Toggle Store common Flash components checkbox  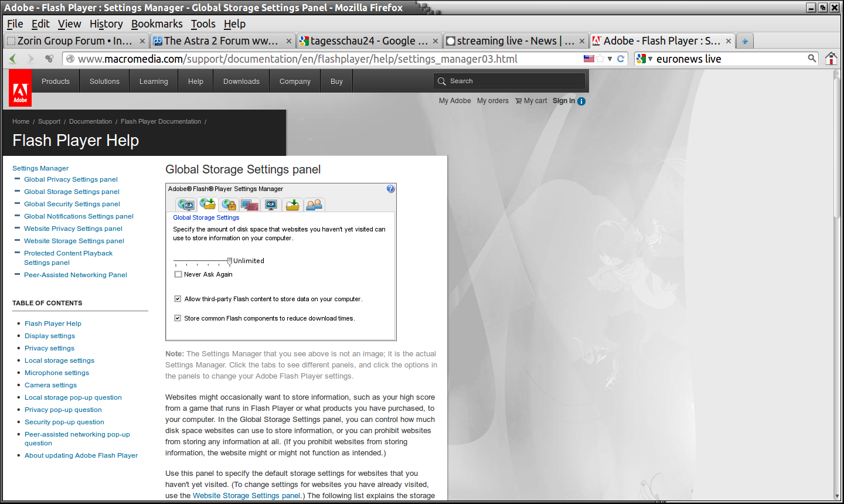click(x=178, y=318)
